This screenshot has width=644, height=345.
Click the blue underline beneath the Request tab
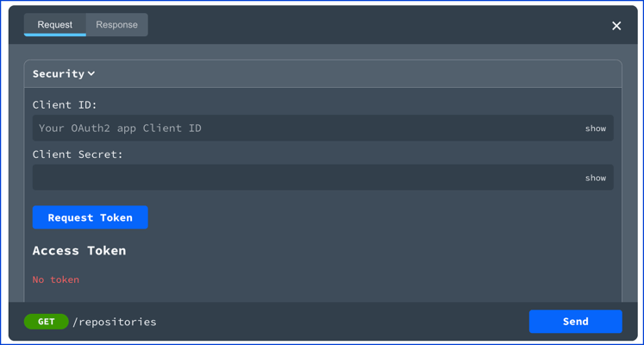point(54,34)
